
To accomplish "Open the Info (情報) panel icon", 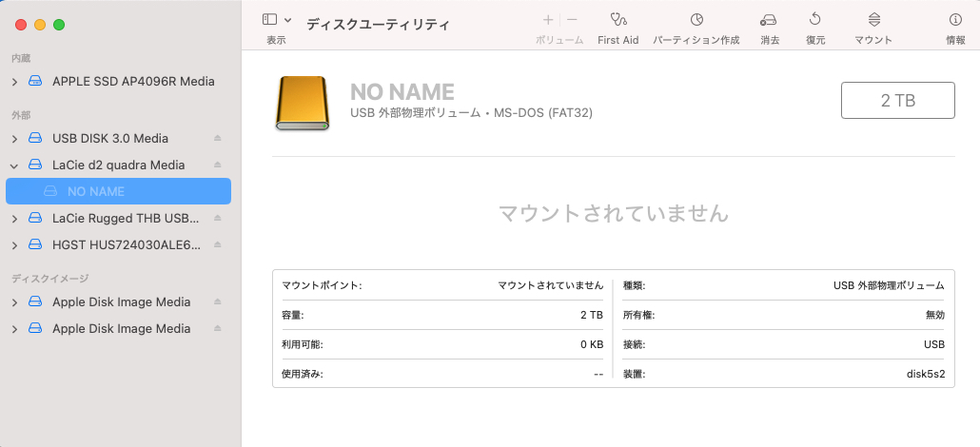I will coord(955,20).
